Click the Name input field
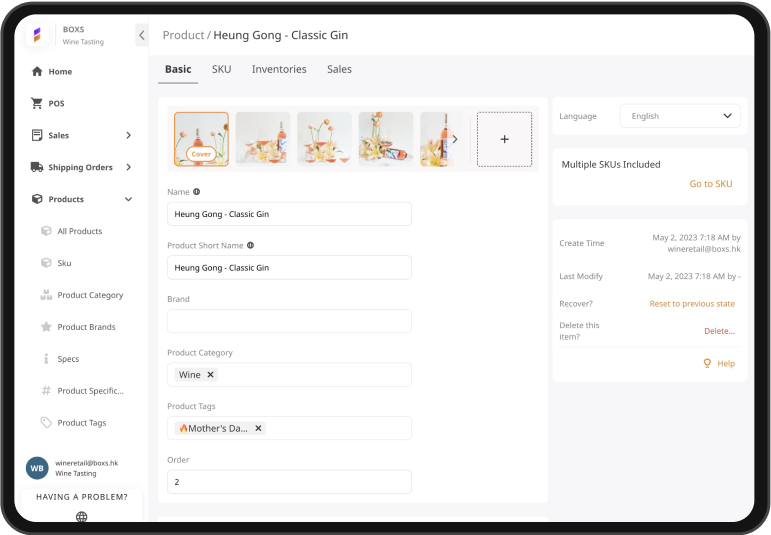 click(289, 214)
